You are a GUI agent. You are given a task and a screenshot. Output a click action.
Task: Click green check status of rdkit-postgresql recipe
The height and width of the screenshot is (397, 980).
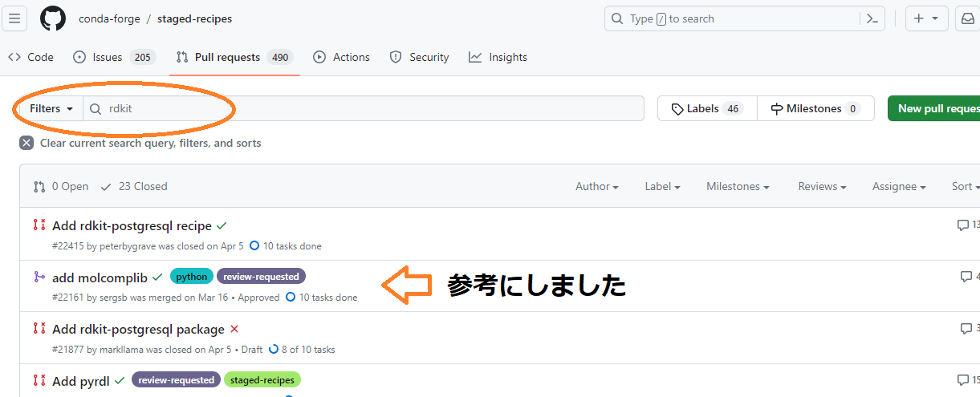click(222, 225)
